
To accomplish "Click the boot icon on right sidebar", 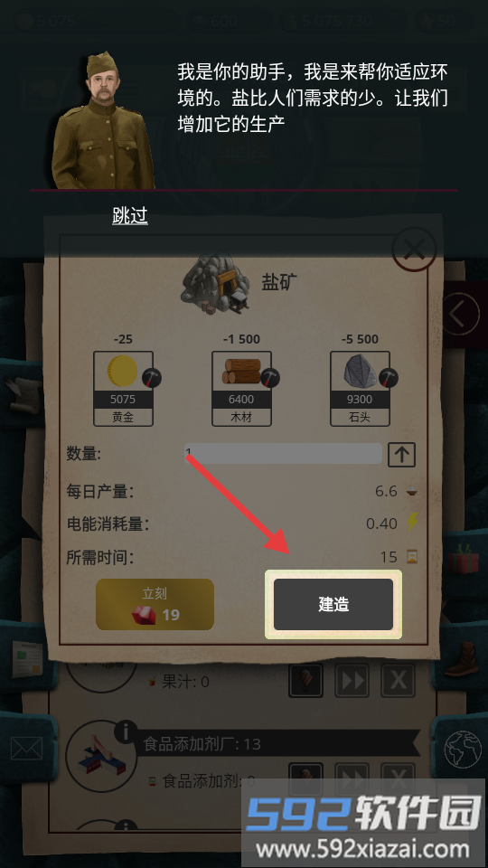I will click(463, 658).
